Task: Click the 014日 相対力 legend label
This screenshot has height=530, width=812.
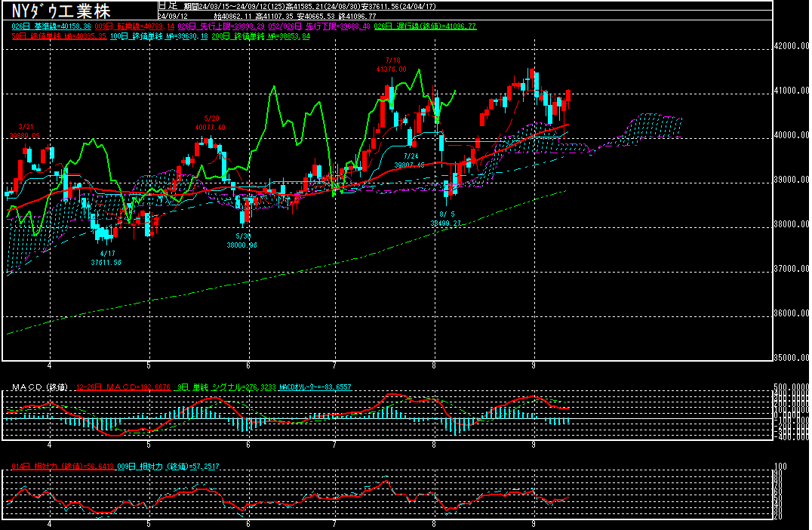Action: [x=63, y=467]
